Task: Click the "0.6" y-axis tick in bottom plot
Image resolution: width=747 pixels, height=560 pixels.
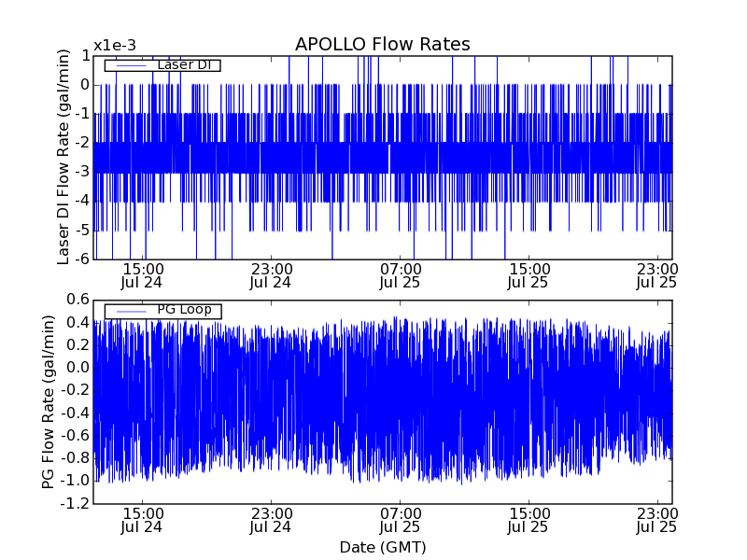Action: [78, 300]
